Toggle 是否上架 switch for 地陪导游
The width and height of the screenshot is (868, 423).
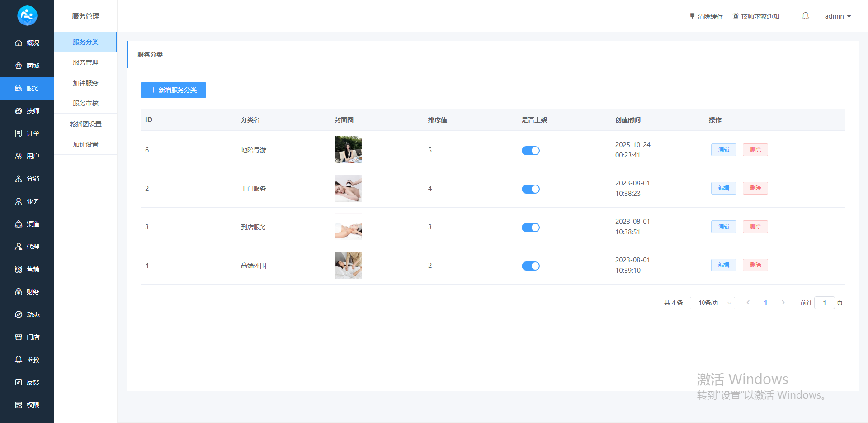coord(530,151)
